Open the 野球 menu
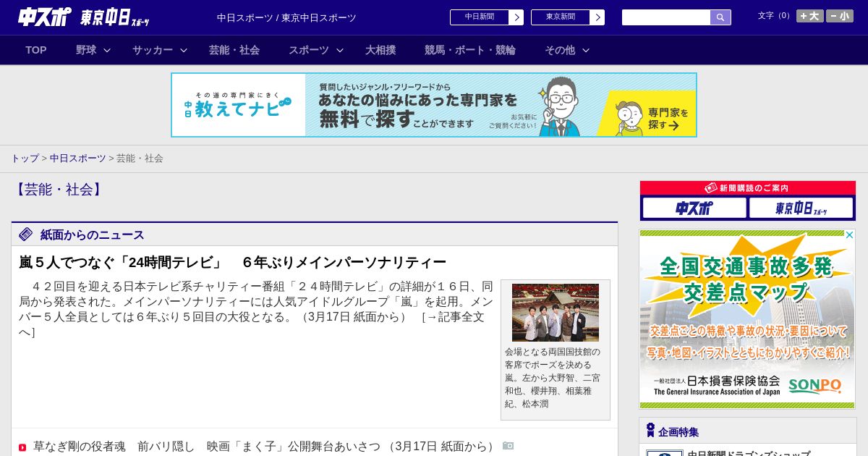 (86, 50)
